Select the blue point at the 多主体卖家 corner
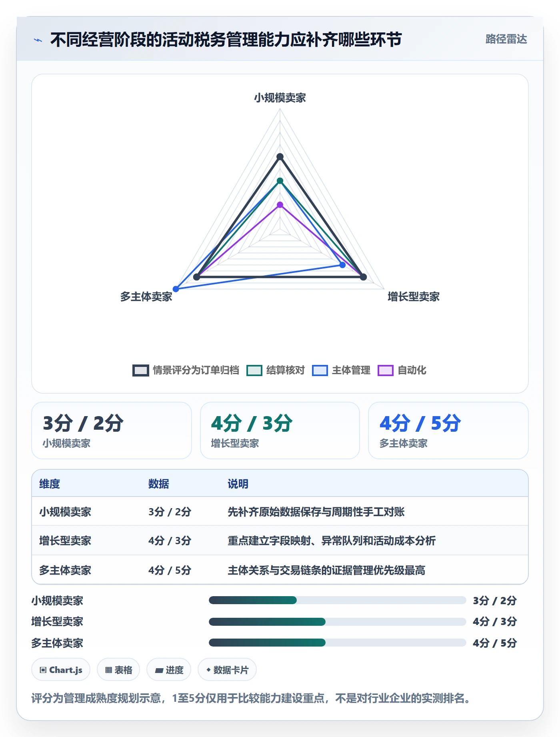The width and height of the screenshot is (560, 737). pos(176,289)
